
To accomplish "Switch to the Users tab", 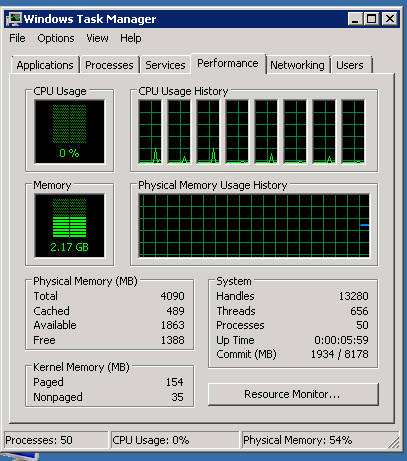I will click(350, 65).
